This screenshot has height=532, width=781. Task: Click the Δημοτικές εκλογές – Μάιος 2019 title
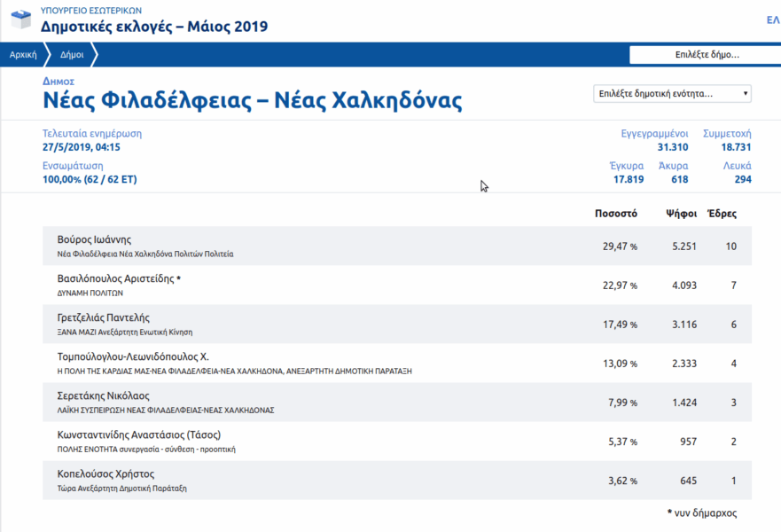(x=154, y=27)
